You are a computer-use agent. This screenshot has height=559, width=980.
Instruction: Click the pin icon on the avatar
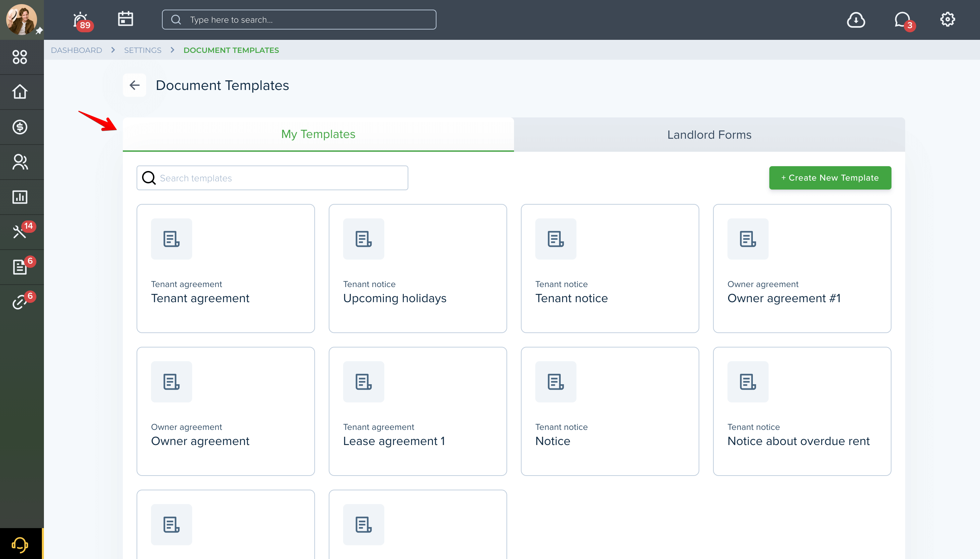coord(39,31)
